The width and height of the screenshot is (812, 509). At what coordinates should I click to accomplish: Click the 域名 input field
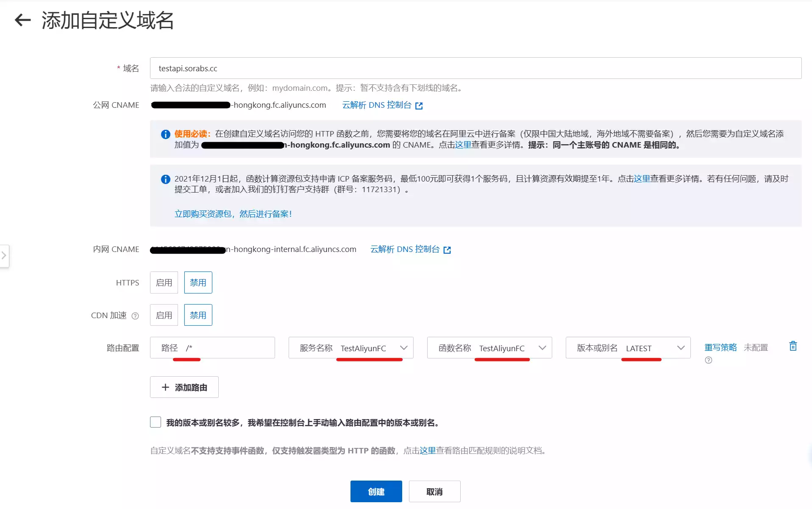pos(476,68)
